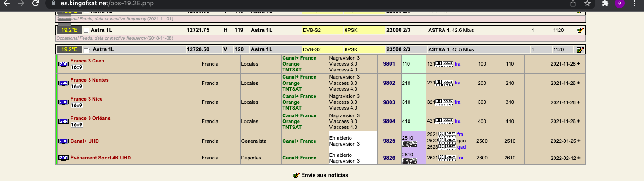This screenshot has height=181, width=644.
Task: Click the share icon in address bar
Action: pos(573,3)
